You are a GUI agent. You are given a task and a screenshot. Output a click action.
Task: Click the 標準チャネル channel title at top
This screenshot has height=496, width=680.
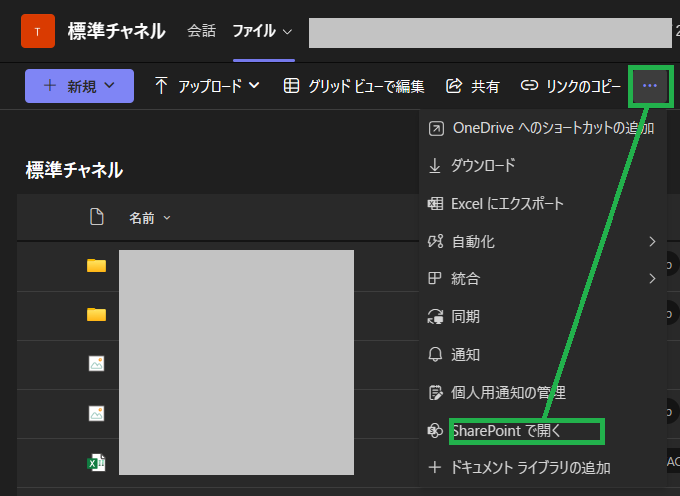pyautogui.click(x=116, y=31)
